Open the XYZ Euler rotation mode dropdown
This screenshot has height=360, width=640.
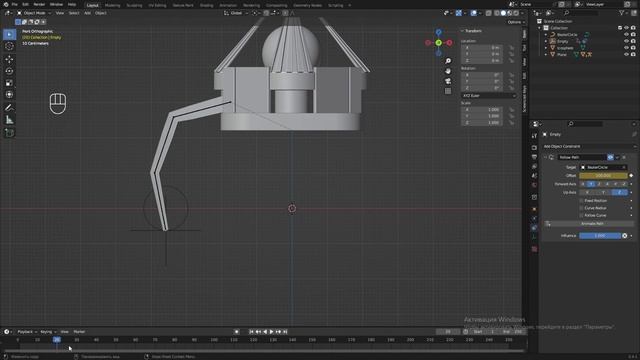489,96
